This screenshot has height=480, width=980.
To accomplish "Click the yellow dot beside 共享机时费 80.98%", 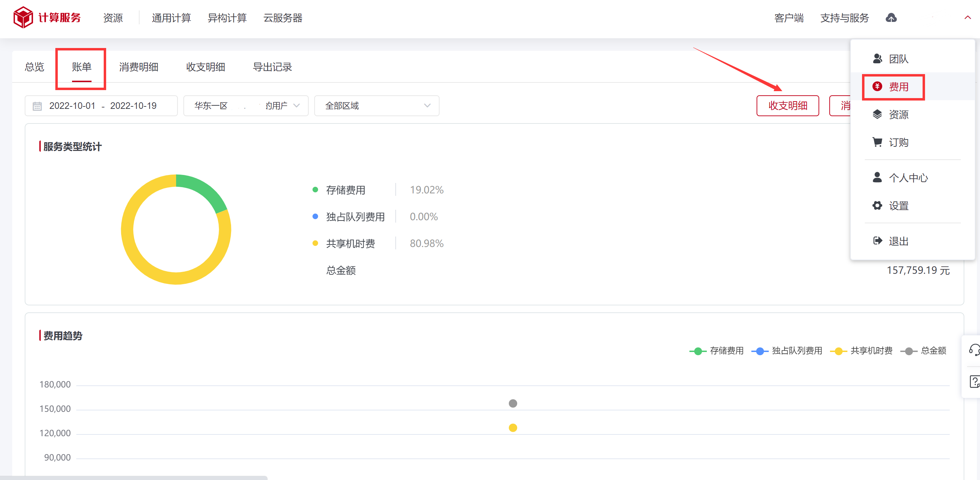I will point(315,243).
